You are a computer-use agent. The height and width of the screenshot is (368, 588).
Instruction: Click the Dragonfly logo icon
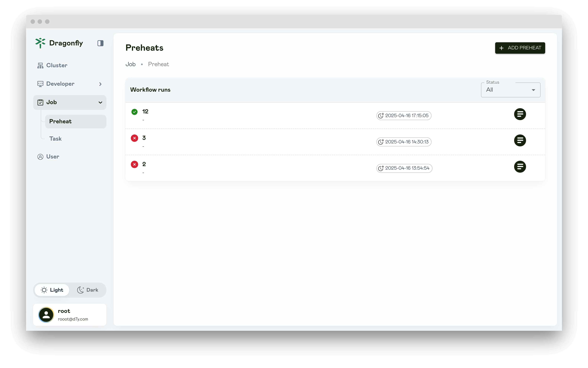click(40, 43)
